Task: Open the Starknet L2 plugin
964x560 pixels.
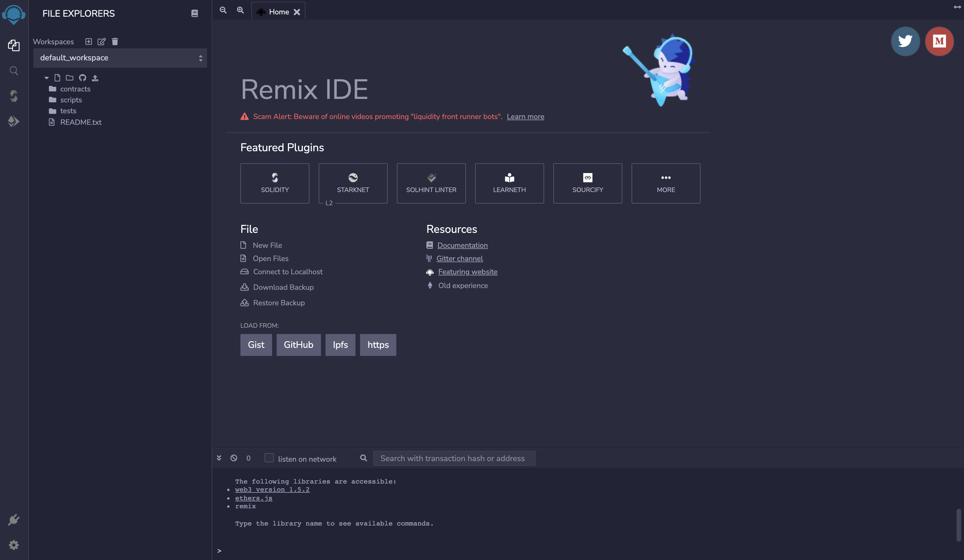Action: (353, 183)
